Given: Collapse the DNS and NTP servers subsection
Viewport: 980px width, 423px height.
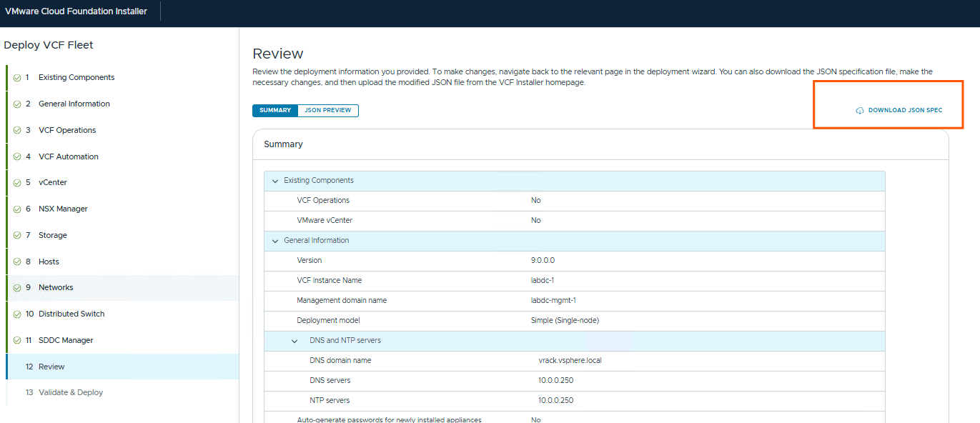Looking at the screenshot, I should click(x=295, y=341).
